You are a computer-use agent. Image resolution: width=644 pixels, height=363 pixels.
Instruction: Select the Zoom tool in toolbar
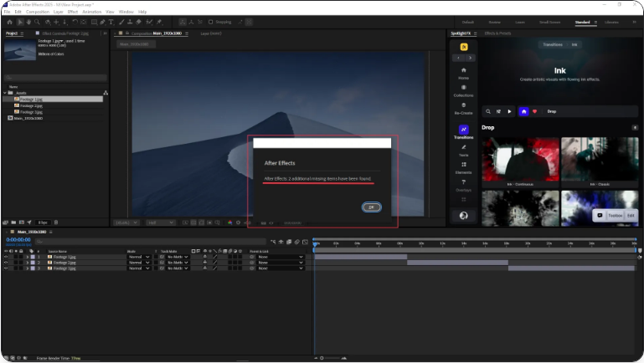coord(38,22)
